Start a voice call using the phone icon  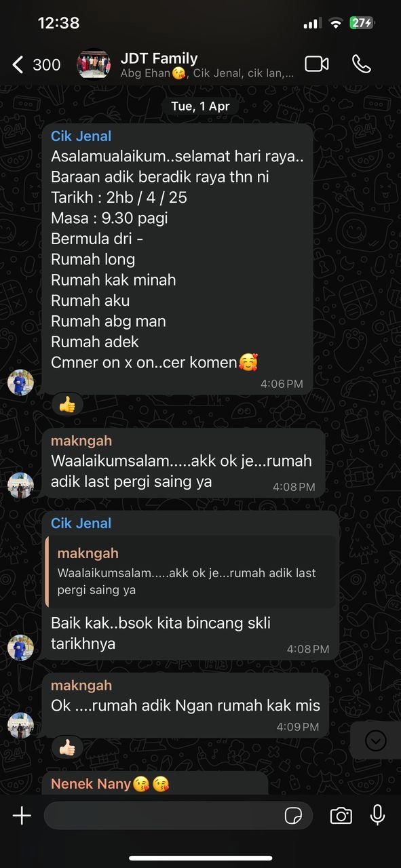[362, 64]
